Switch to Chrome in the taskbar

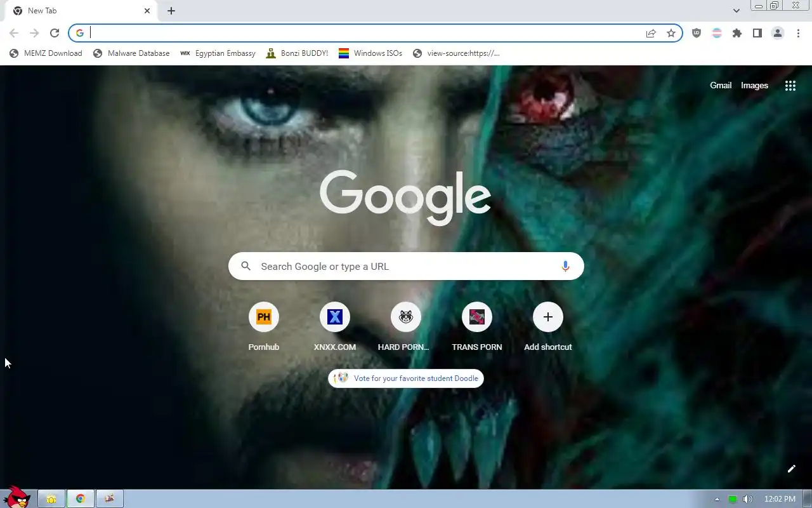(x=81, y=498)
